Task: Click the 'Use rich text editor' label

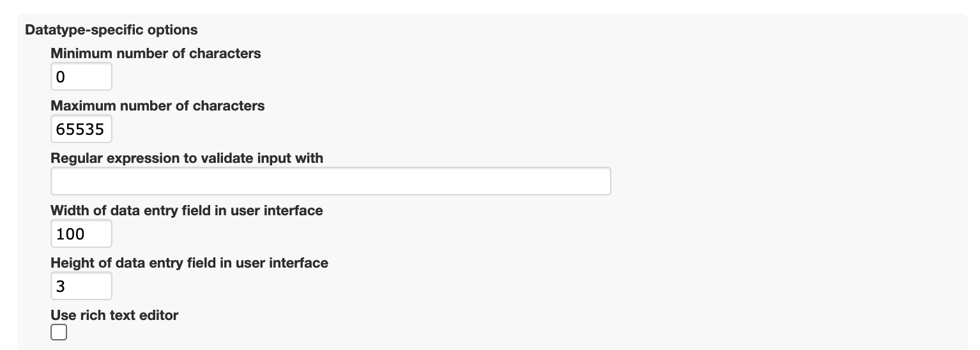Action: [114, 315]
